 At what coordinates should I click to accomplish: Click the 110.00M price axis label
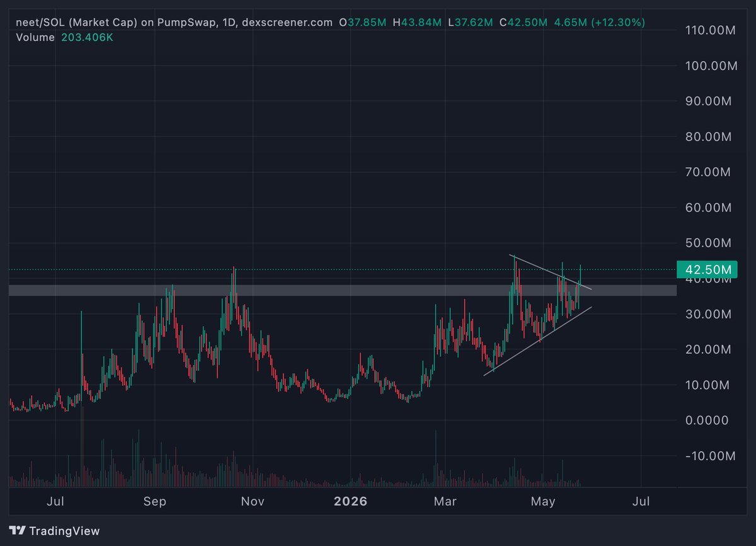[x=711, y=30]
